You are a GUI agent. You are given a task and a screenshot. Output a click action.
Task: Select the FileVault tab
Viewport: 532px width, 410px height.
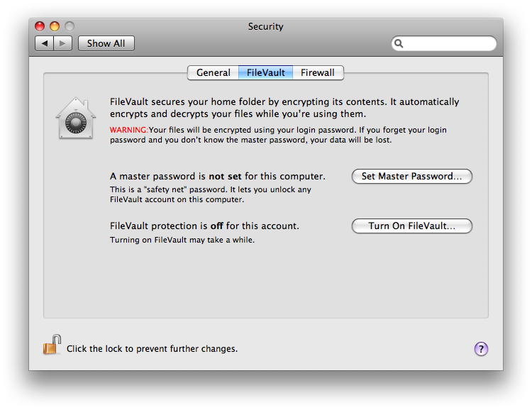(266, 72)
